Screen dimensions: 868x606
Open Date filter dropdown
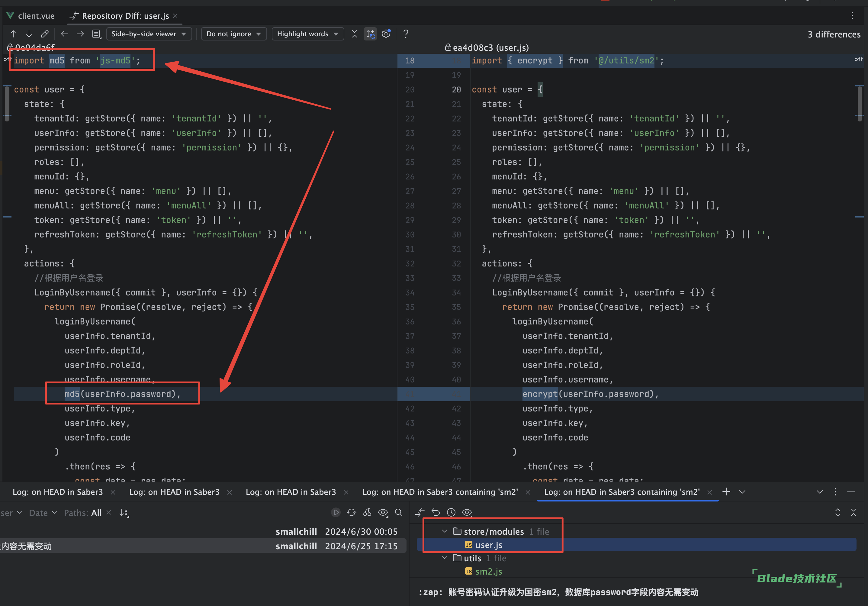point(43,513)
